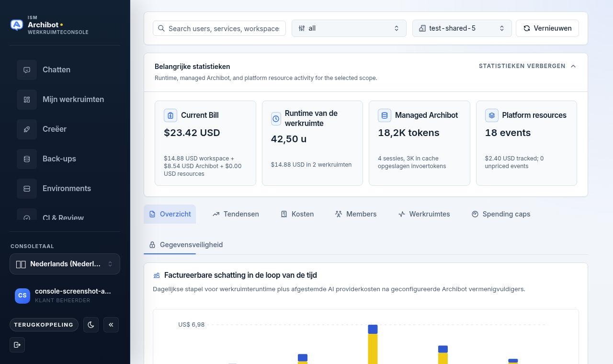Focus the search users and services field
613x364 pixels.
point(219,28)
